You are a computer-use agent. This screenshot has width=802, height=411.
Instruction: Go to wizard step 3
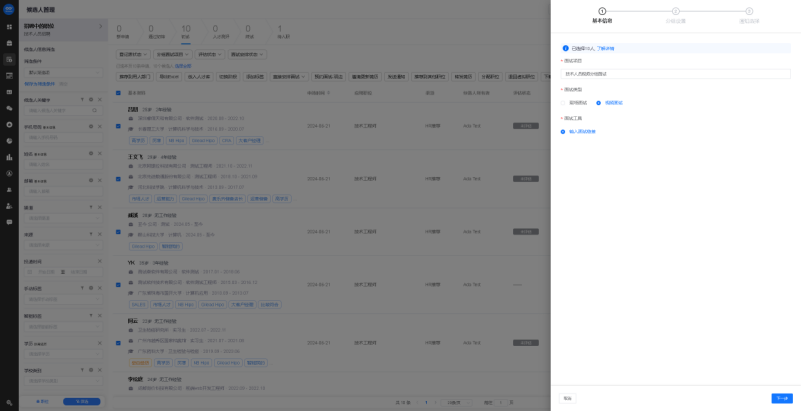(749, 15)
